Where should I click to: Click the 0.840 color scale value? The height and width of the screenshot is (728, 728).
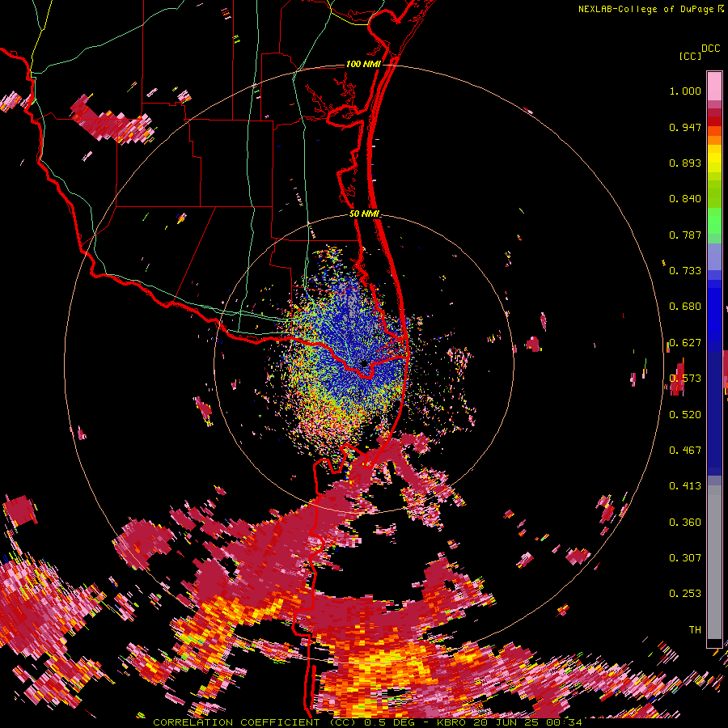(x=685, y=199)
